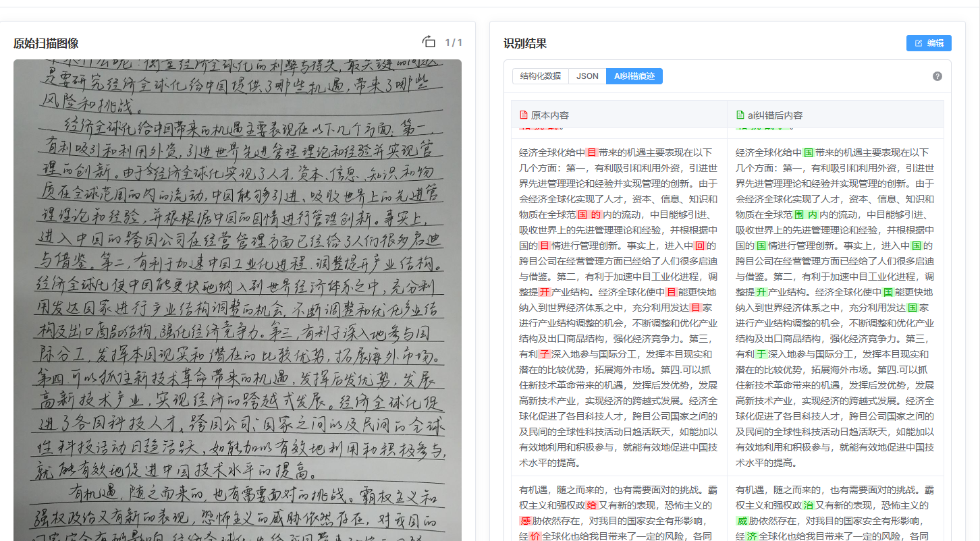
Task: Click the green document icon beside ai纠错后内容
Action: coord(740,115)
